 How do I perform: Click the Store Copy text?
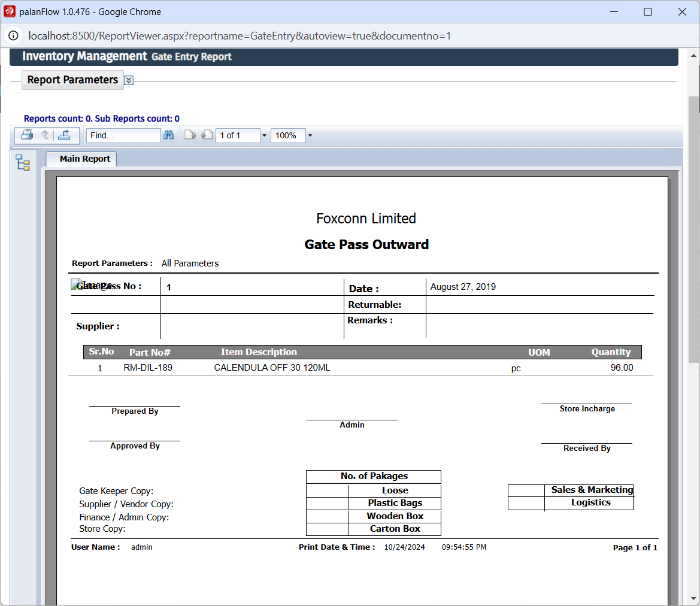[102, 529]
